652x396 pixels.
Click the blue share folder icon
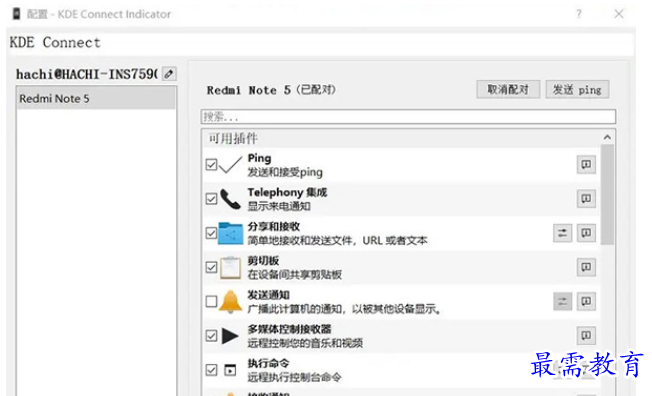230,233
